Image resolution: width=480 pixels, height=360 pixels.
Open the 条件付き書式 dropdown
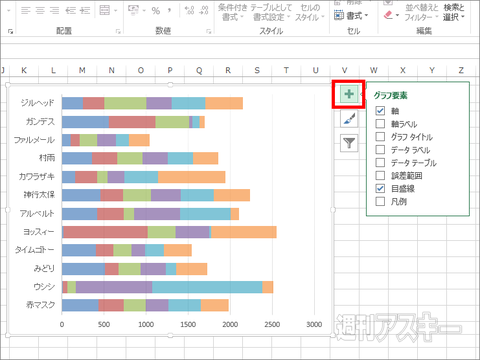coord(233,12)
